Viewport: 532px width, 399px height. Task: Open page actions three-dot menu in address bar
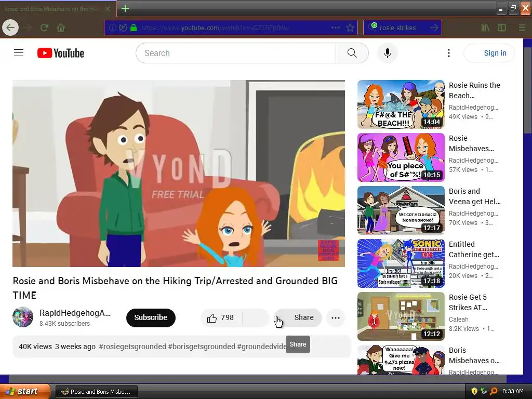(335, 28)
